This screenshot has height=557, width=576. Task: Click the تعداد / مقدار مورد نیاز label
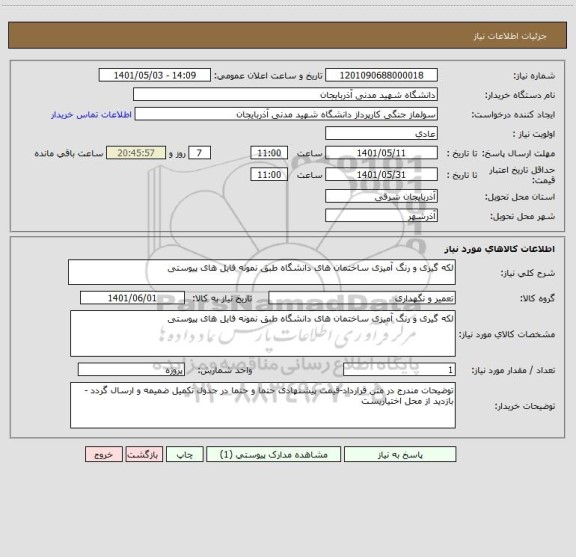pyautogui.click(x=513, y=370)
